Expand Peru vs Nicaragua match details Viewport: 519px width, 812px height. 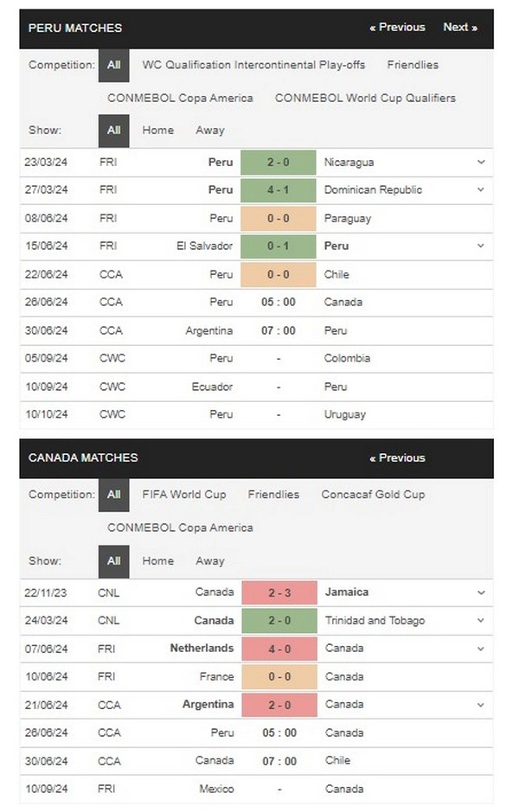click(x=481, y=162)
